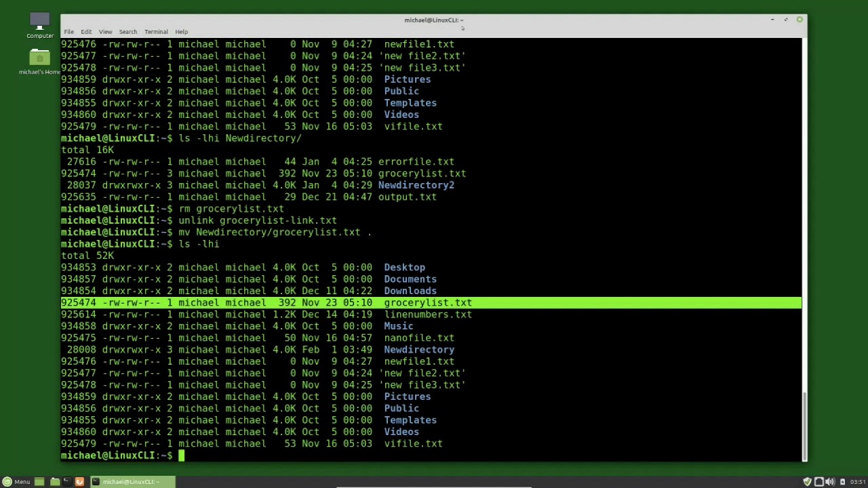Click the terminal cursor at last prompt

click(182, 456)
